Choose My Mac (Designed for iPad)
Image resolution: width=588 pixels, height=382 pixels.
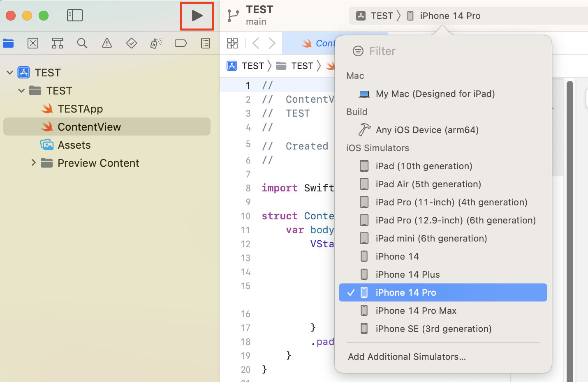443,94
